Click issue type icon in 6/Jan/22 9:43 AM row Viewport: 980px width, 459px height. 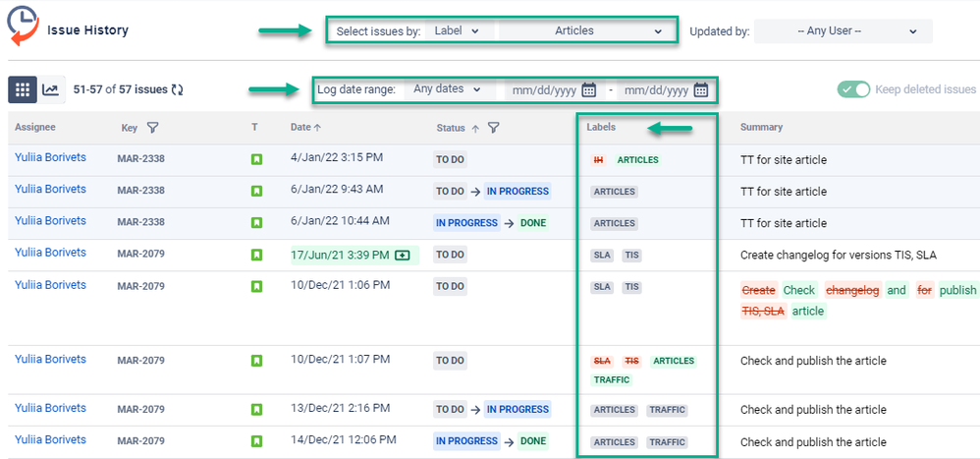click(256, 190)
